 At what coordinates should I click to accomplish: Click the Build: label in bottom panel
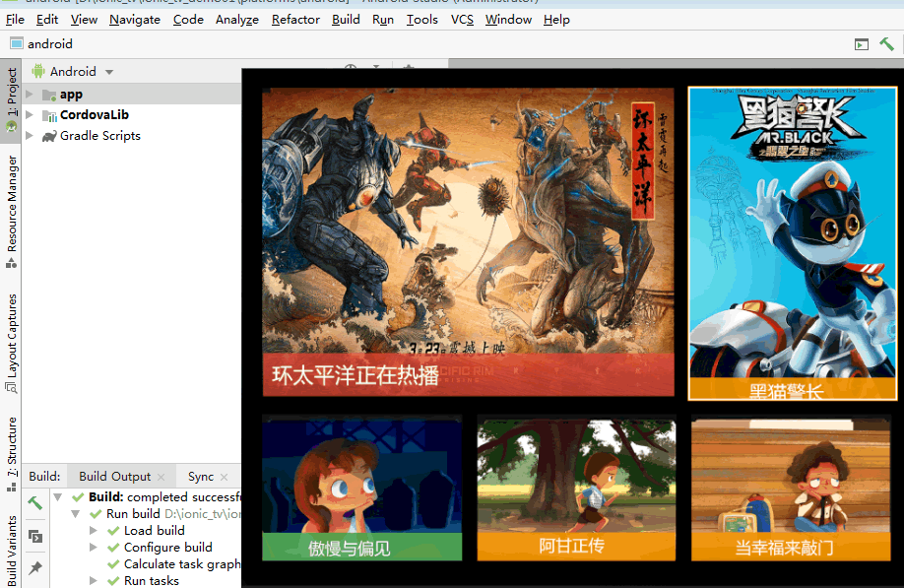click(x=44, y=477)
